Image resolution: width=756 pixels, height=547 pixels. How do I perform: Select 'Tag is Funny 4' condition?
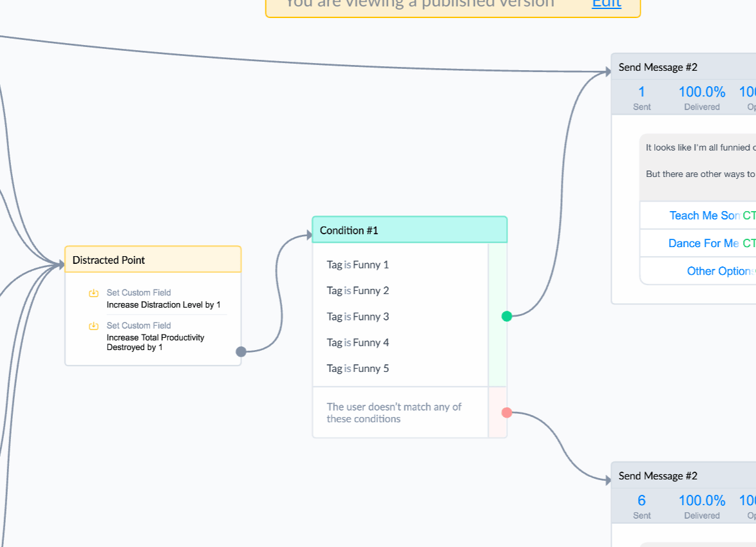point(358,342)
